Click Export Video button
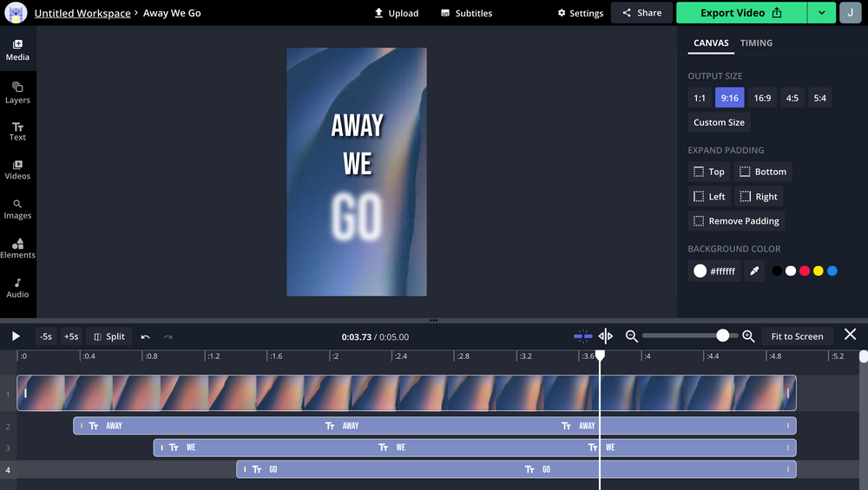Screen dimensions: 868x490 coord(741,13)
